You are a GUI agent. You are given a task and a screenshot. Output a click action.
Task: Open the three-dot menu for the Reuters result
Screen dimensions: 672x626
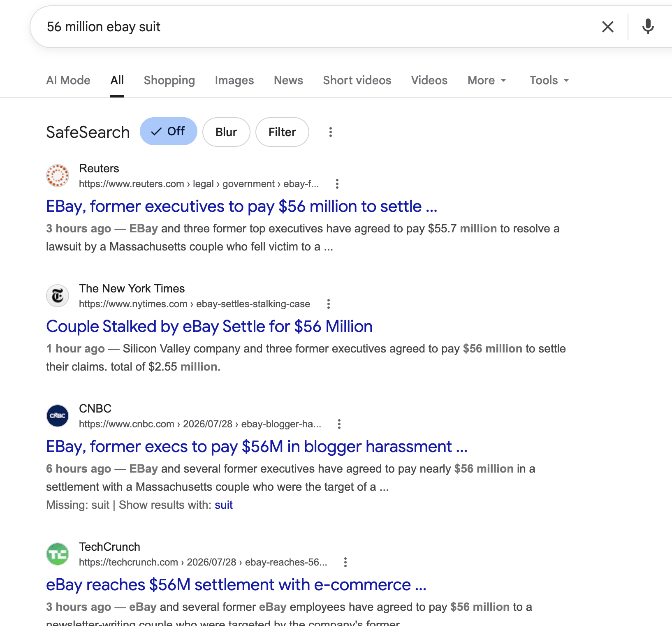coord(337,184)
